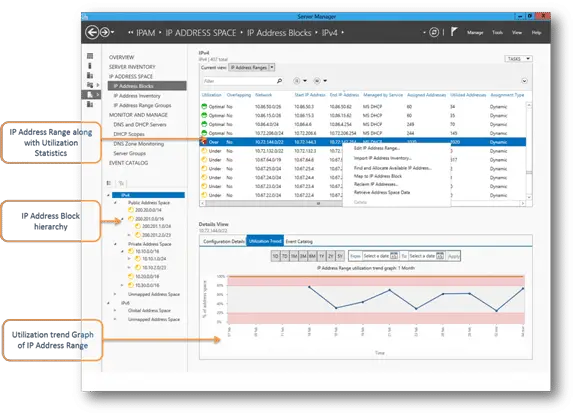Click under-utilized icon for network 10.67.64.0/19

click(204, 160)
